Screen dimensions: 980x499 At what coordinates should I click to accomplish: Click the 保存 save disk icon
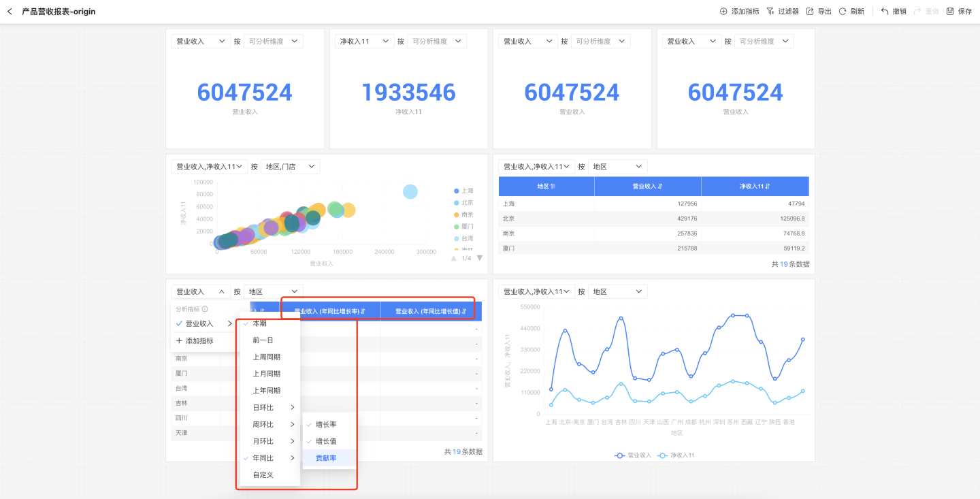coord(950,12)
